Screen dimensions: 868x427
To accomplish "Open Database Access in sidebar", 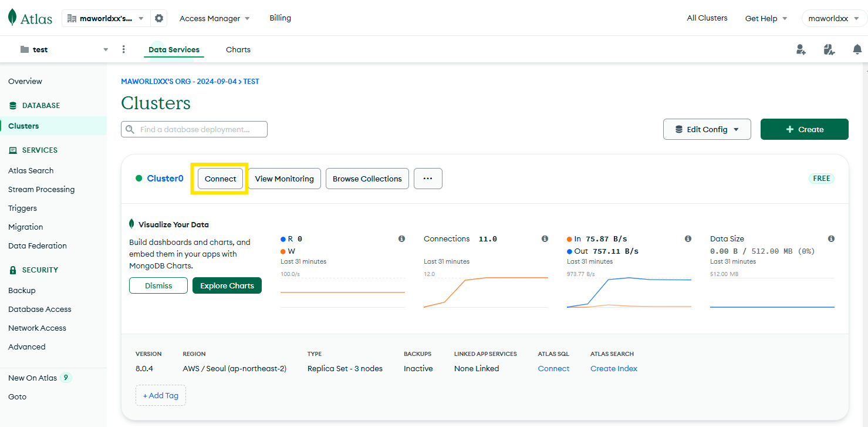I will [40, 309].
